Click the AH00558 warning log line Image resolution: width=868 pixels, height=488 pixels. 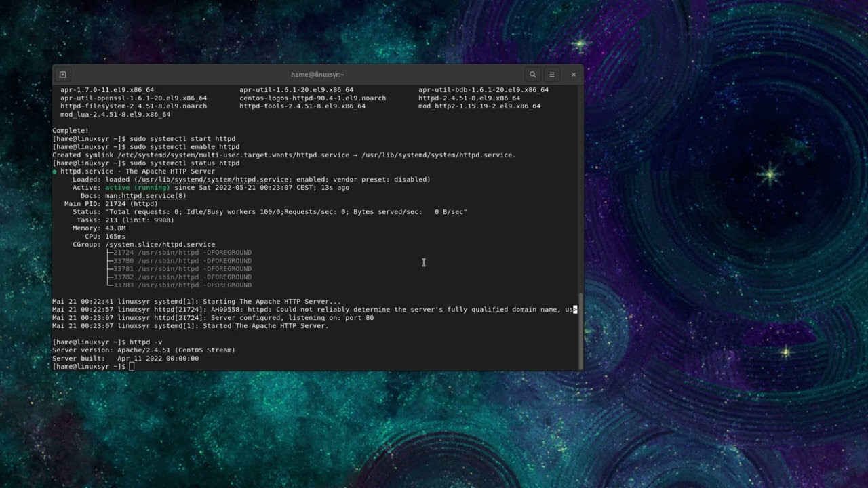[x=315, y=310]
